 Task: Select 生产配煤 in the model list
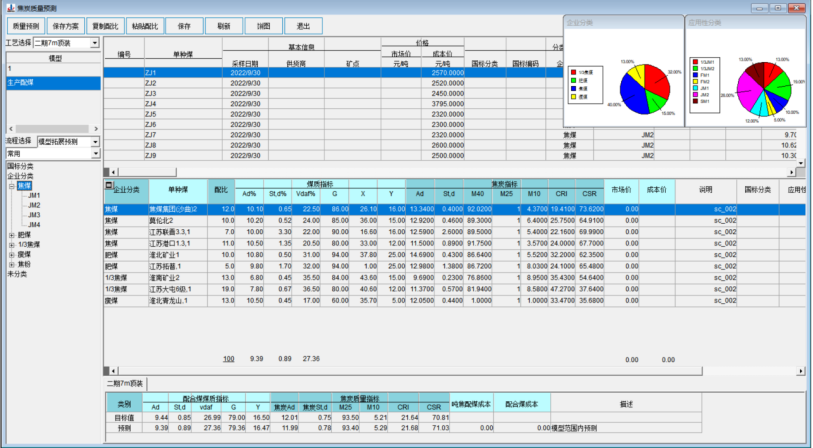click(53, 83)
